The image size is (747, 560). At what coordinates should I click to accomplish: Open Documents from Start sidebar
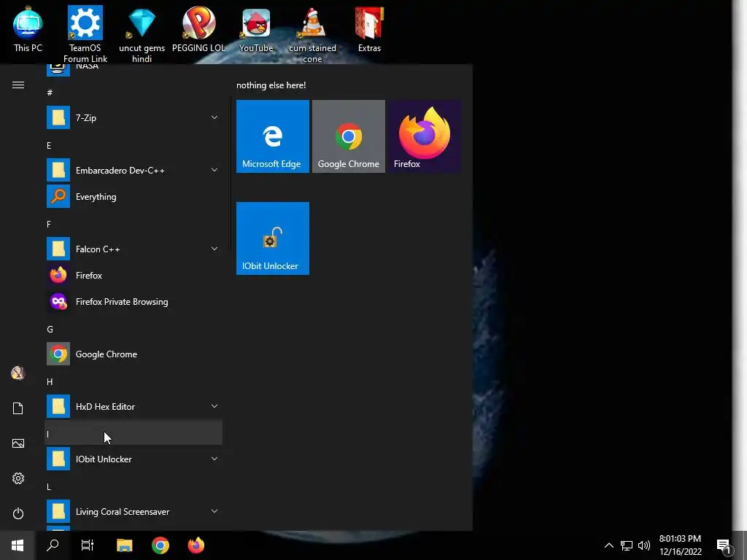point(18,408)
